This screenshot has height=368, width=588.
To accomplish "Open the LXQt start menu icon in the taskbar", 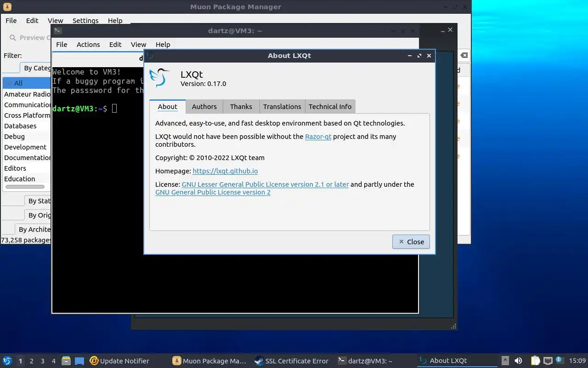I will 7,361.
